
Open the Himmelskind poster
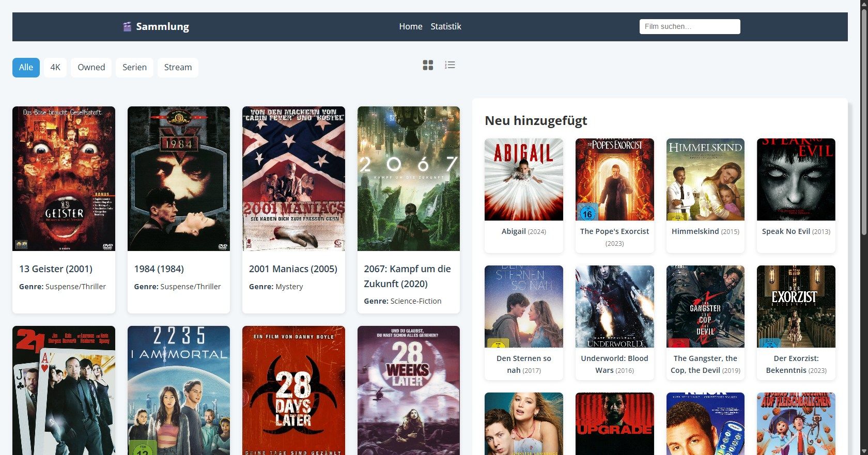click(705, 179)
